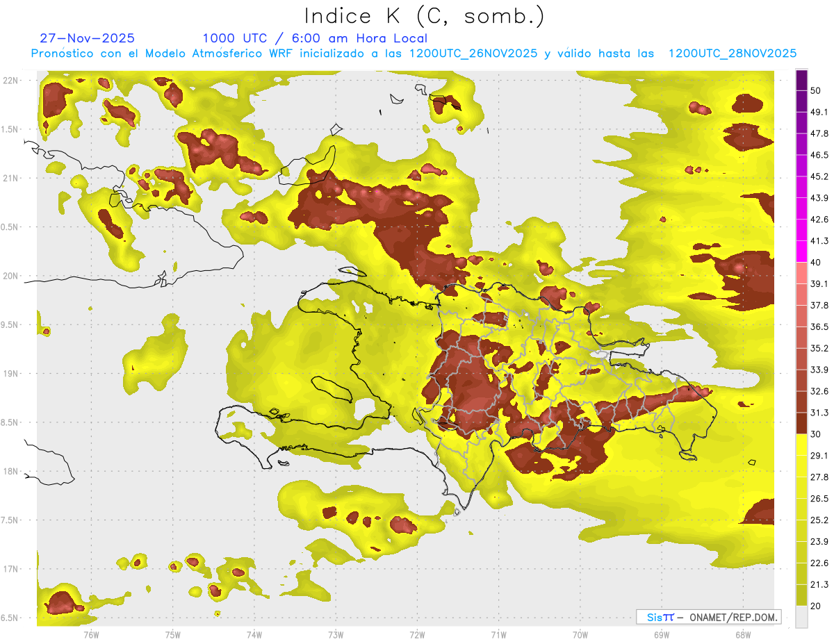Pick the bright yellow swatch between 29.1 and 30

coord(801,445)
